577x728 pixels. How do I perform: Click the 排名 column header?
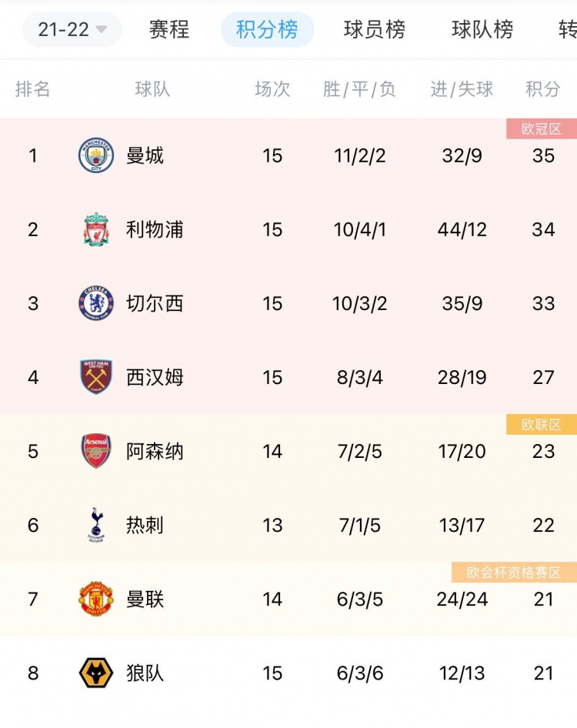32,88
